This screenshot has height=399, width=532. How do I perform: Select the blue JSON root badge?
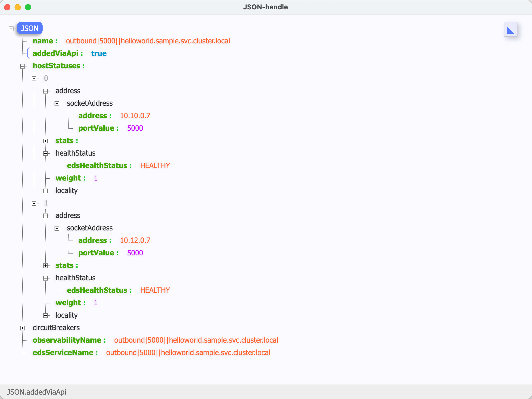pyautogui.click(x=30, y=28)
